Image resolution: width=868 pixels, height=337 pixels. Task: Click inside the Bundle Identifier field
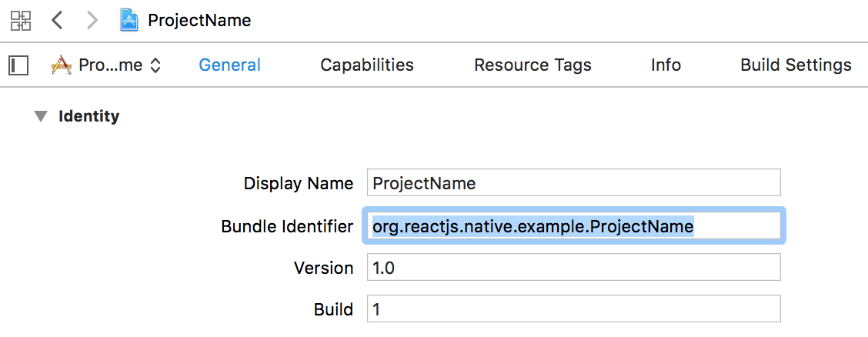(574, 225)
